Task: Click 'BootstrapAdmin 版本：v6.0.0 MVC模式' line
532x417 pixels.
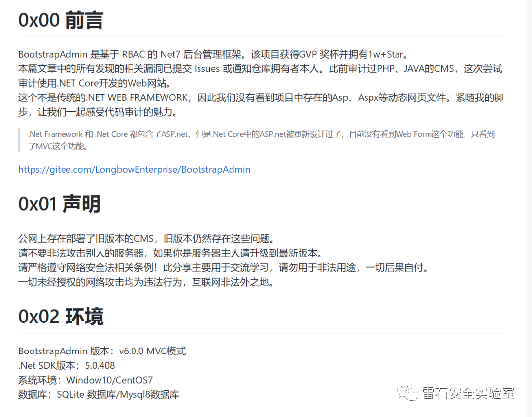Action: tap(102, 351)
